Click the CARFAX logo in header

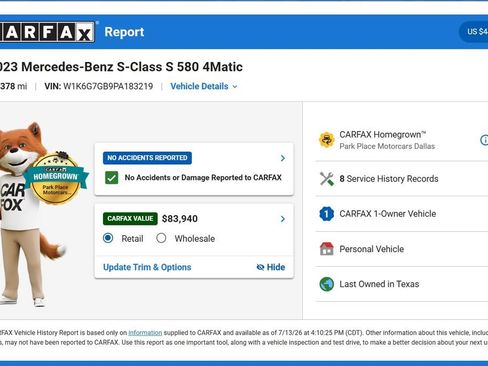click(47, 32)
